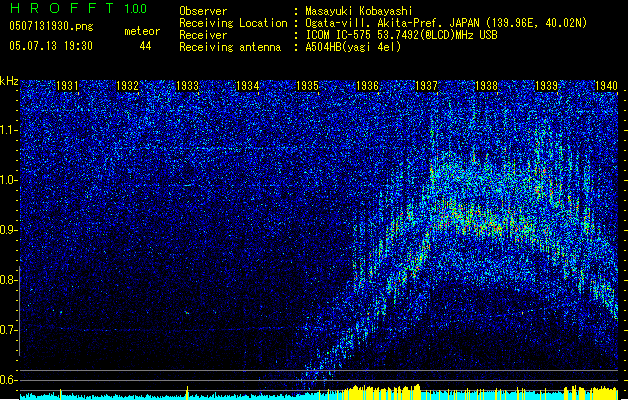Click the word meteor above the count
Image resolution: width=629 pixels, height=400 pixels.
142,31
